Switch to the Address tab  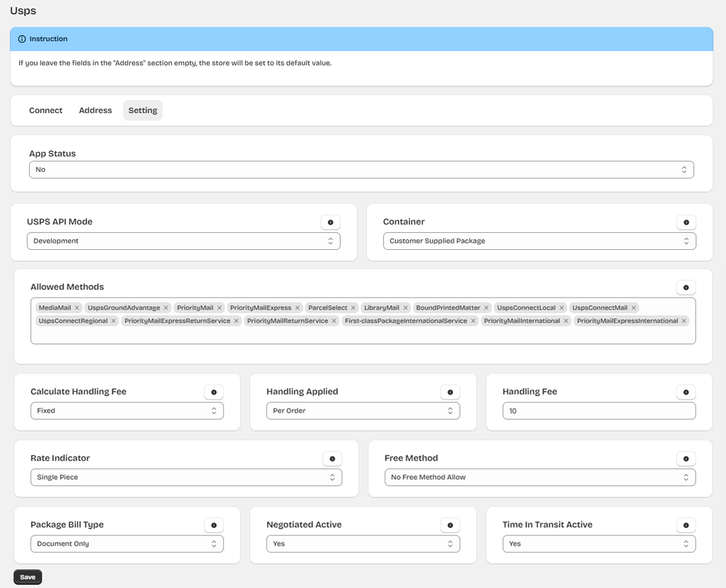click(x=96, y=110)
